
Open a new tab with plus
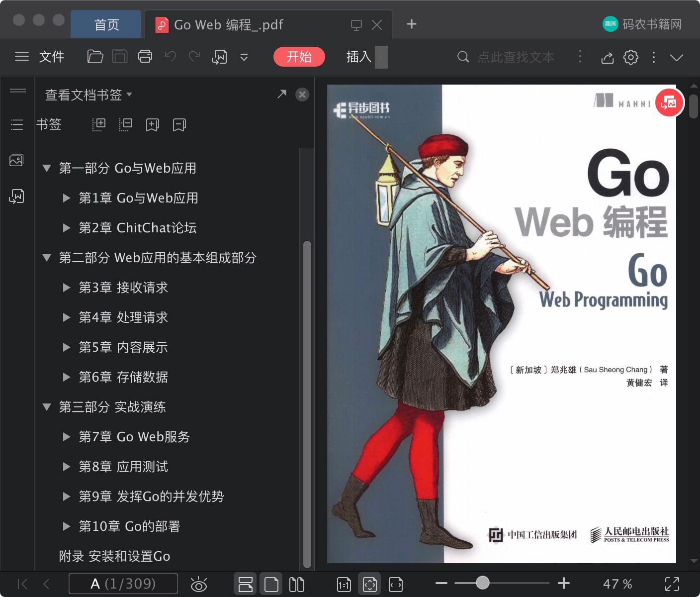[x=411, y=24]
